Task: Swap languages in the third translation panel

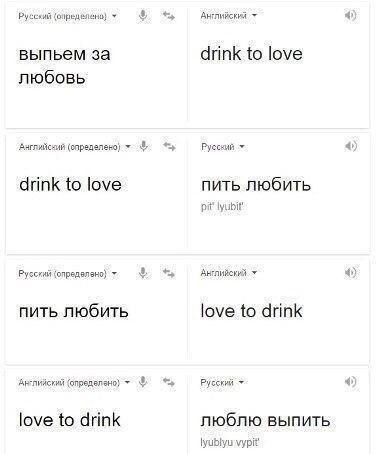Action: tap(169, 273)
